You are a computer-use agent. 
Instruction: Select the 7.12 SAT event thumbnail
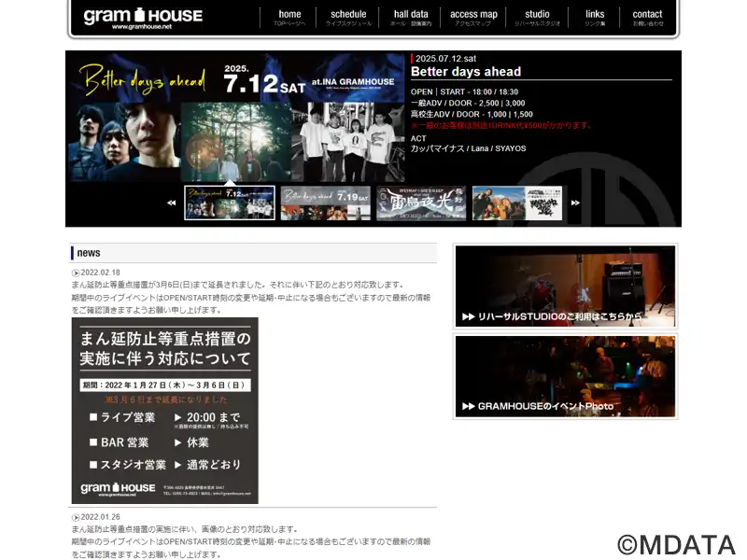pos(230,203)
